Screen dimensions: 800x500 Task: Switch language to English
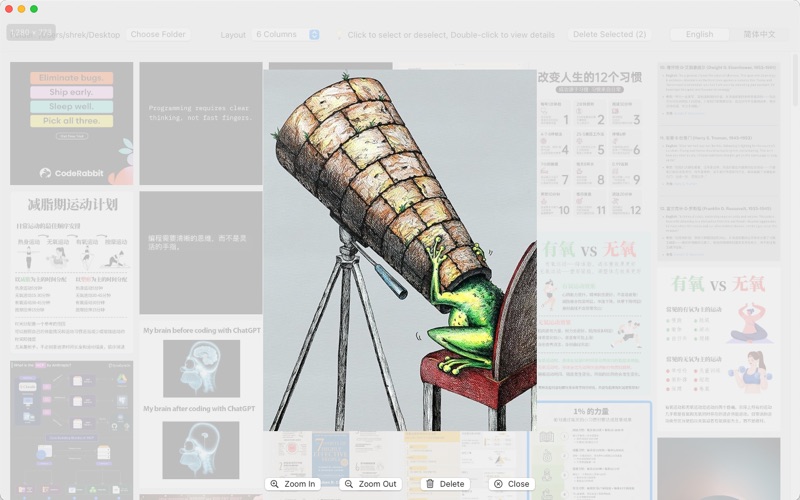(x=699, y=34)
